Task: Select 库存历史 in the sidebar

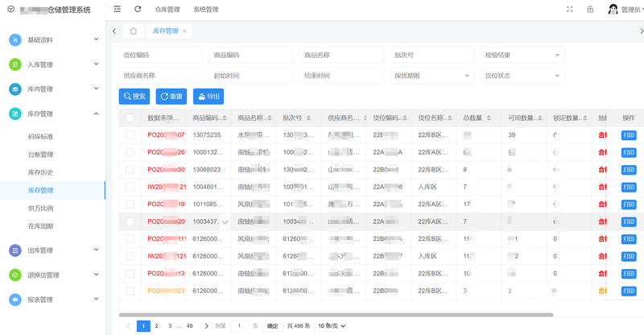Action: coord(41,172)
